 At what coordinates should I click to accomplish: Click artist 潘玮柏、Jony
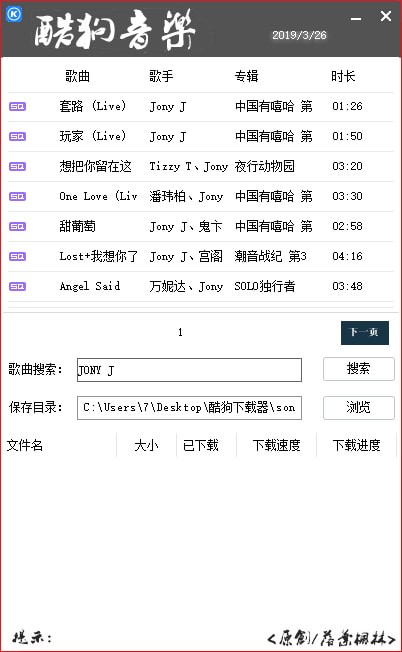click(186, 196)
